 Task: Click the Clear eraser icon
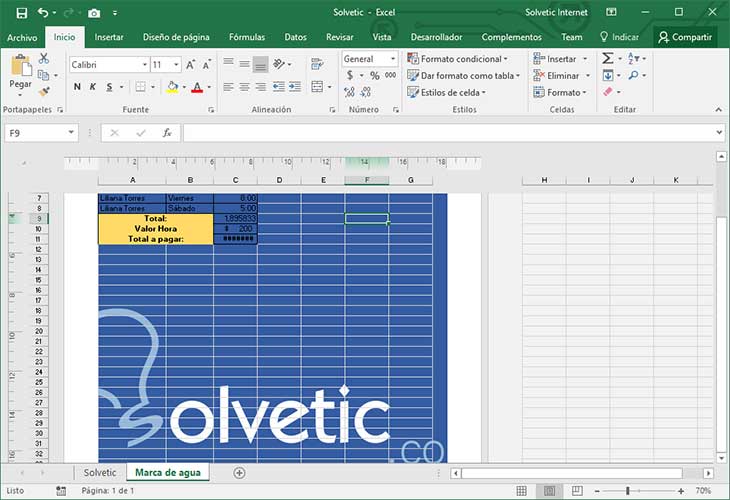click(x=608, y=92)
